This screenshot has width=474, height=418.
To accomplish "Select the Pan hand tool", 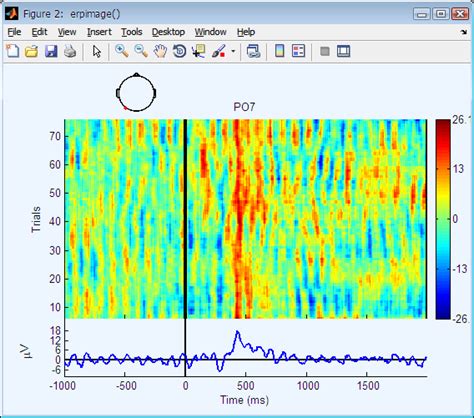I will (160, 51).
